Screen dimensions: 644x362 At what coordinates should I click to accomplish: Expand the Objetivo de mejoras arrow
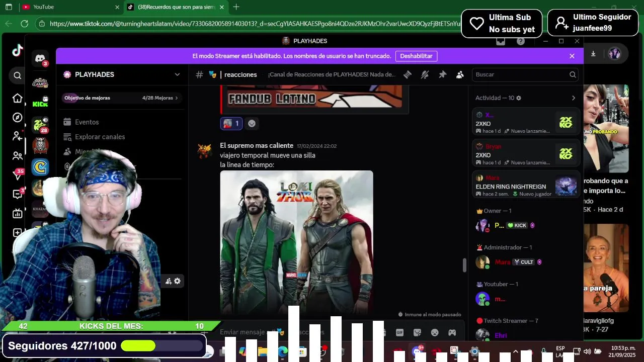176,98
